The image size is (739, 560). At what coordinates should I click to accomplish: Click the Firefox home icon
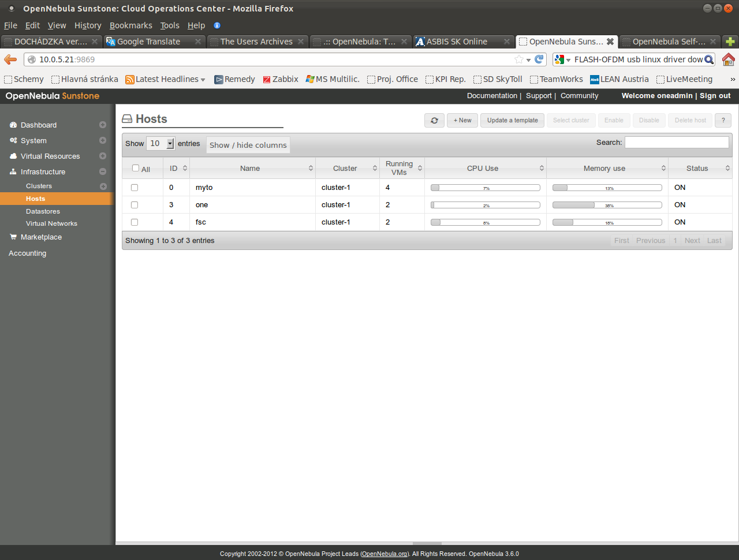point(729,59)
